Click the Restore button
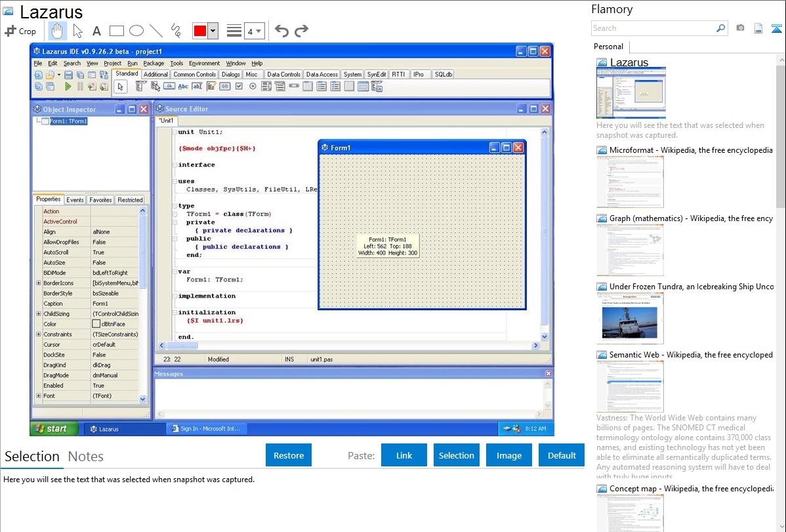786x532 pixels. point(289,455)
